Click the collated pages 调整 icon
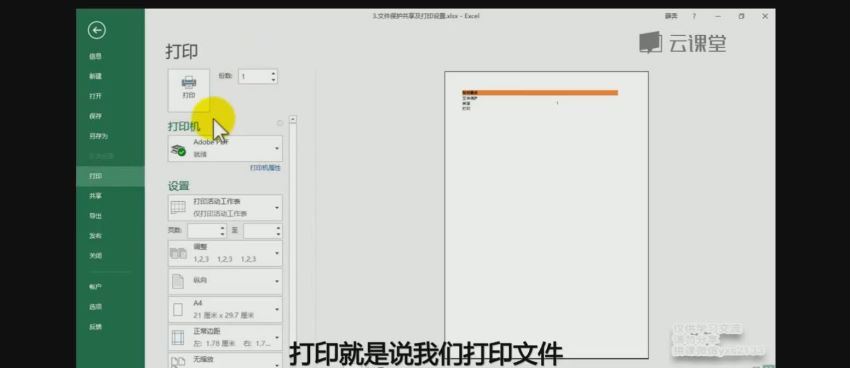 pyautogui.click(x=178, y=253)
